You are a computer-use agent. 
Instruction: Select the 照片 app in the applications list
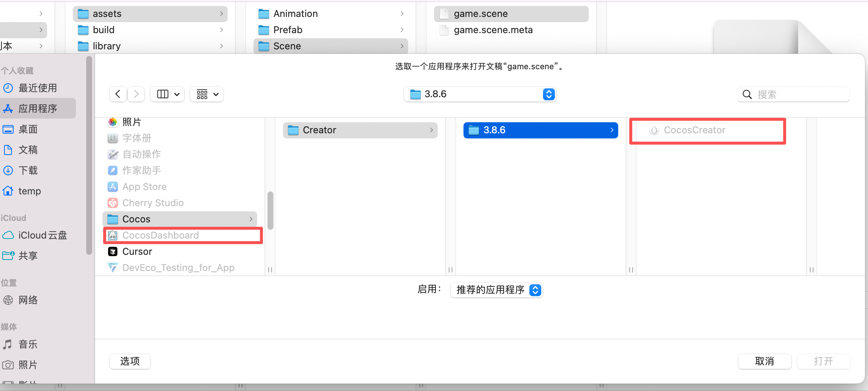click(180, 122)
